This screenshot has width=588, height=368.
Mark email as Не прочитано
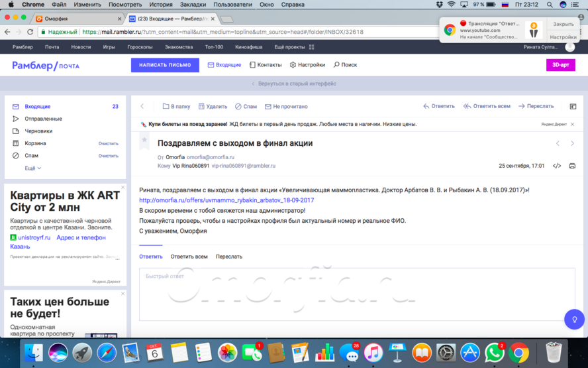click(x=286, y=106)
